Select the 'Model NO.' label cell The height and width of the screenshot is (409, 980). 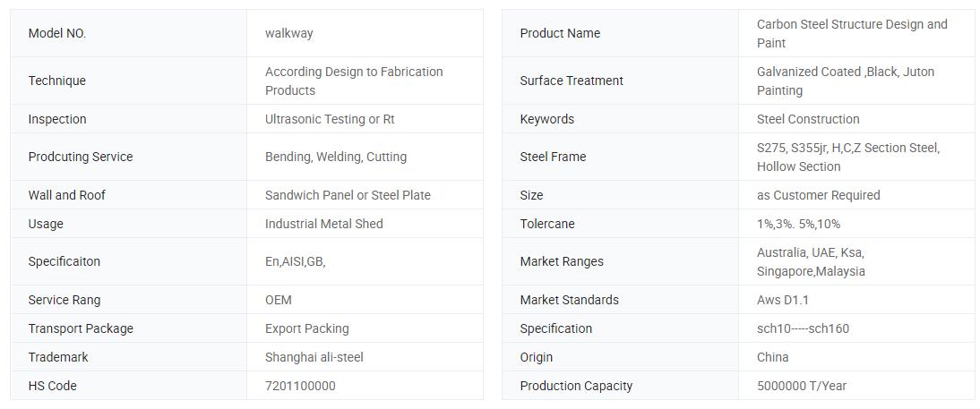128,33
